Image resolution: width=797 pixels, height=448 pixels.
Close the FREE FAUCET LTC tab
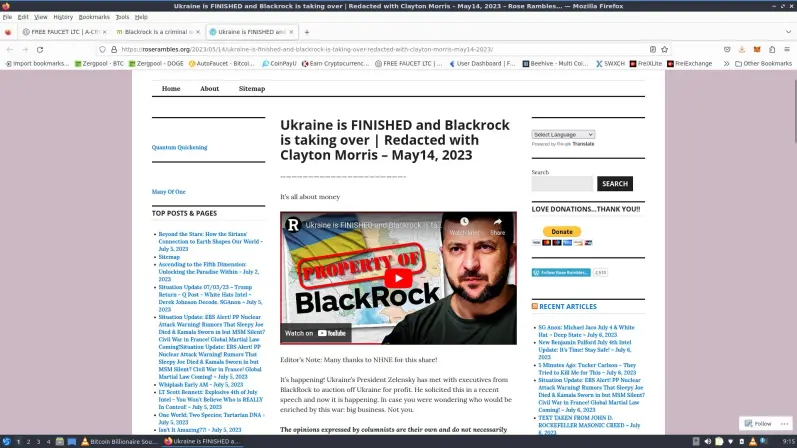tap(105, 32)
